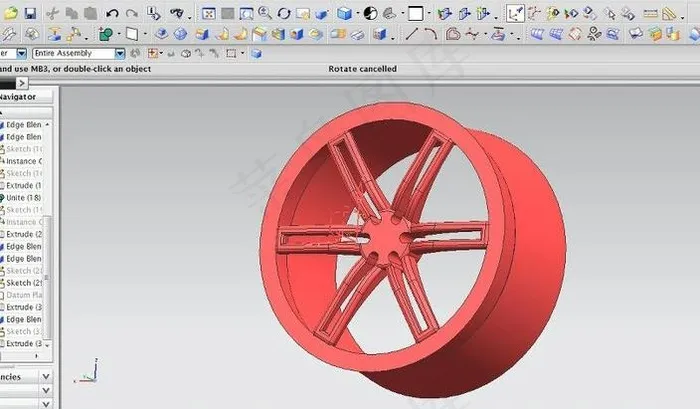This screenshot has height=409, width=700.
Task: Select Unite (18) in the navigator
Action: 23,198
